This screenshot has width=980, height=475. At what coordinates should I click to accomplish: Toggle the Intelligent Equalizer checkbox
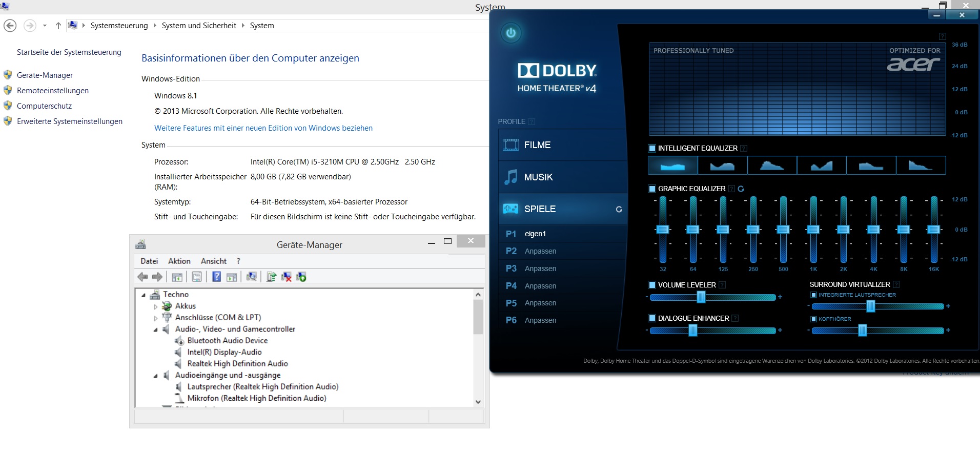652,148
